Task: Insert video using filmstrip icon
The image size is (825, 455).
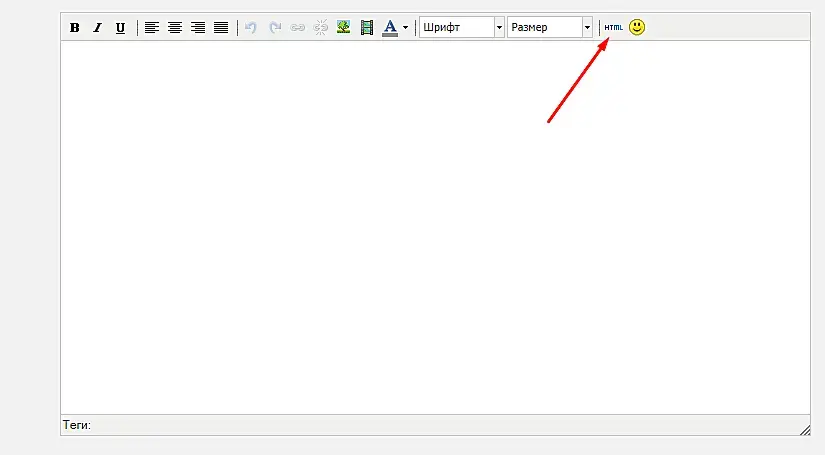Action: click(x=367, y=27)
